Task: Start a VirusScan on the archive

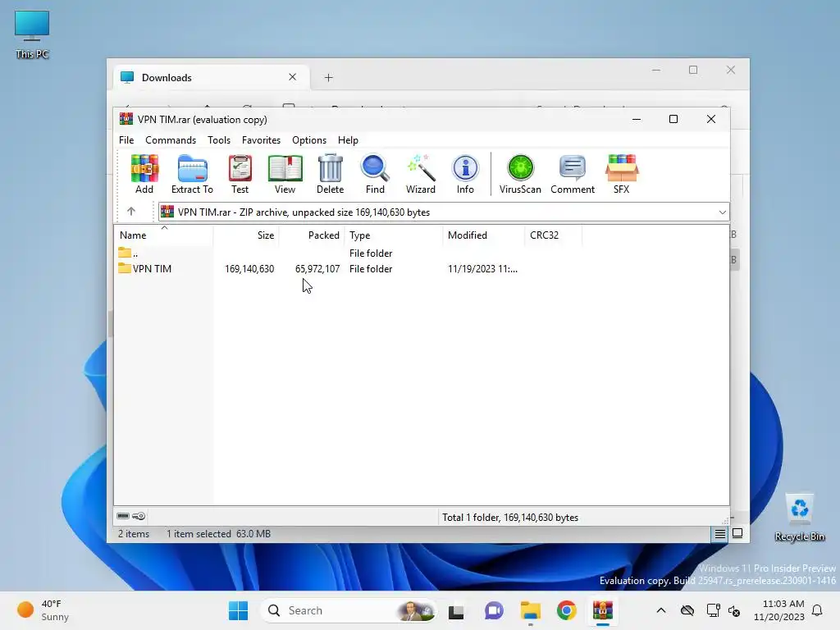Action: click(x=520, y=174)
